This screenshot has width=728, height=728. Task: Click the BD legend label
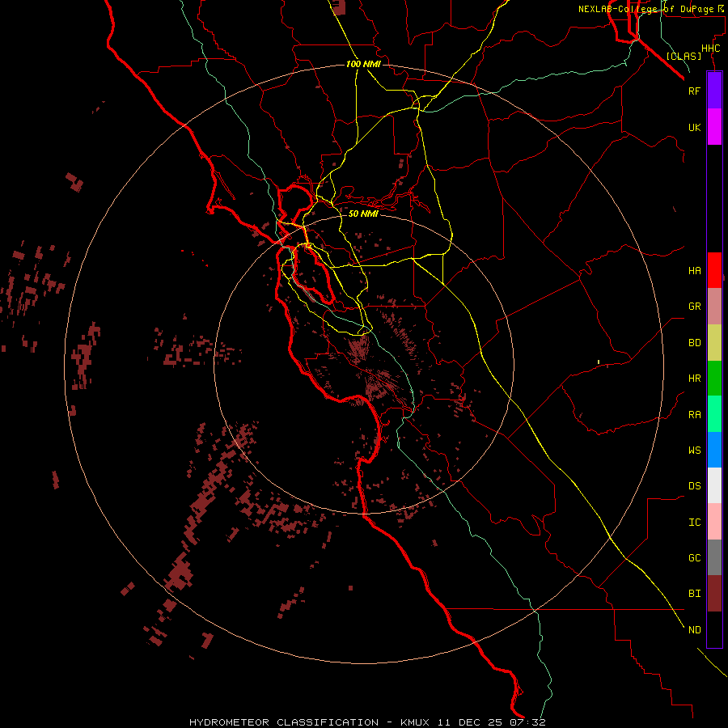[695, 343]
